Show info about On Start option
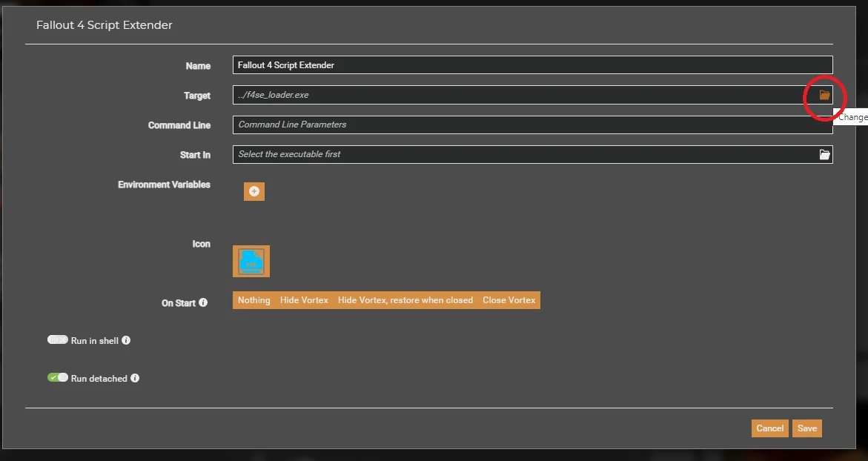This screenshot has height=461, width=868. [203, 302]
